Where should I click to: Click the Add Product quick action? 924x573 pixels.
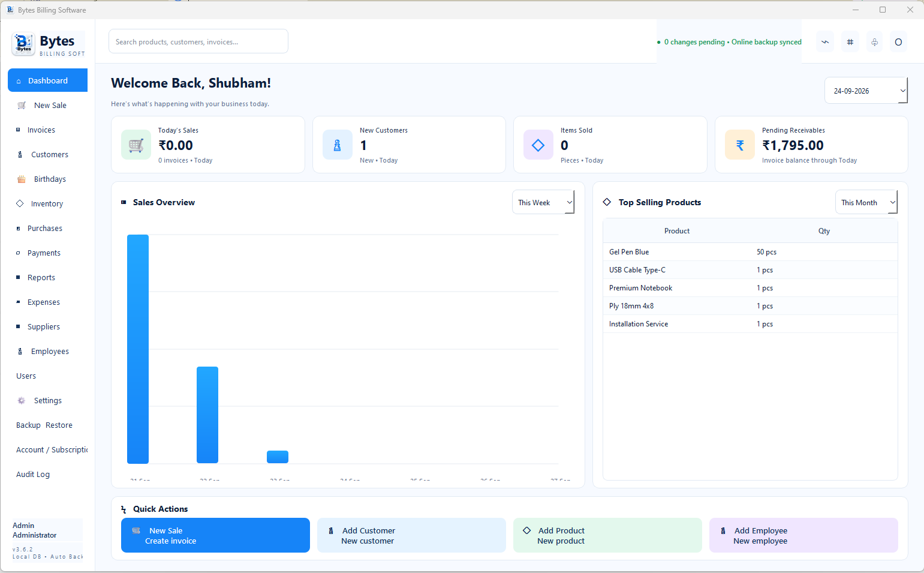[607, 535]
